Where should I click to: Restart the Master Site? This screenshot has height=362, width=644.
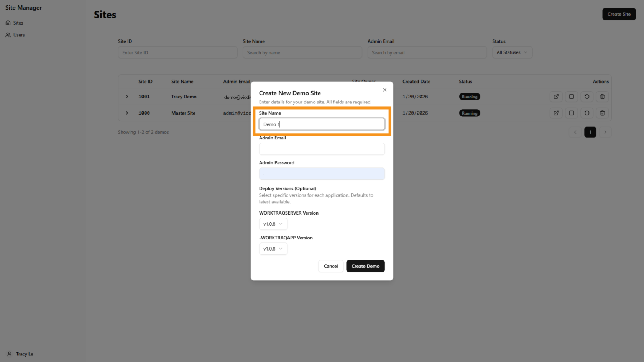(x=586, y=113)
